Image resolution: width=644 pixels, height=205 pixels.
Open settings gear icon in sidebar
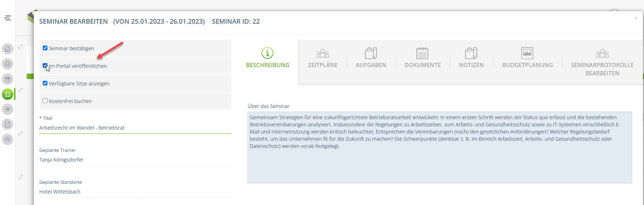(x=8, y=139)
